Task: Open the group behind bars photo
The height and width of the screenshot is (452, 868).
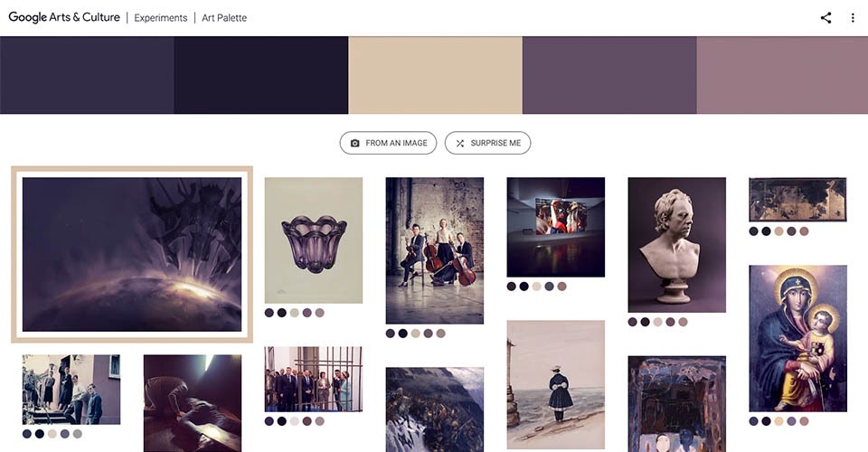Action: click(x=314, y=379)
